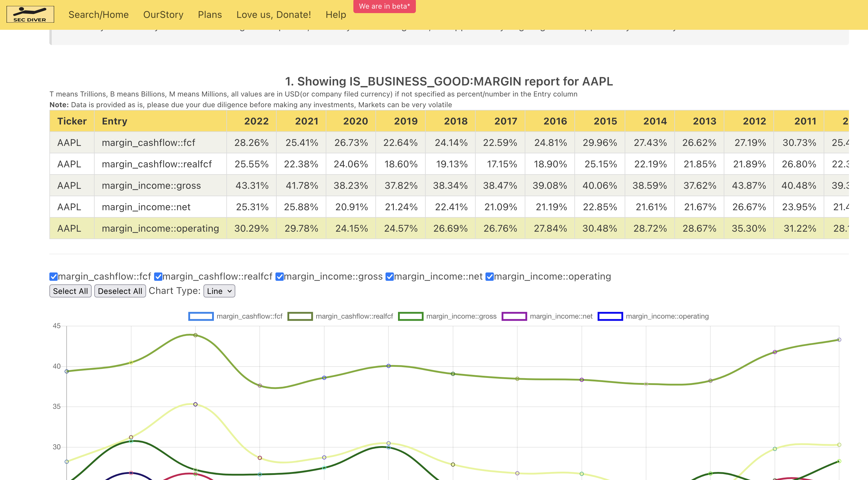868x480 pixels.
Task: Open the Help nav item
Action: tap(336, 15)
